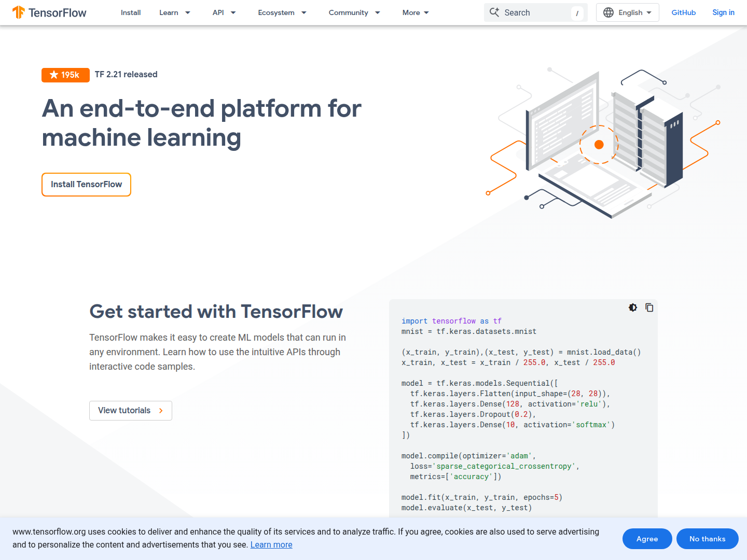The height and width of the screenshot is (560, 747).
Task: Click the 'Get started with TensorFlow' heading
Action: coord(216,312)
